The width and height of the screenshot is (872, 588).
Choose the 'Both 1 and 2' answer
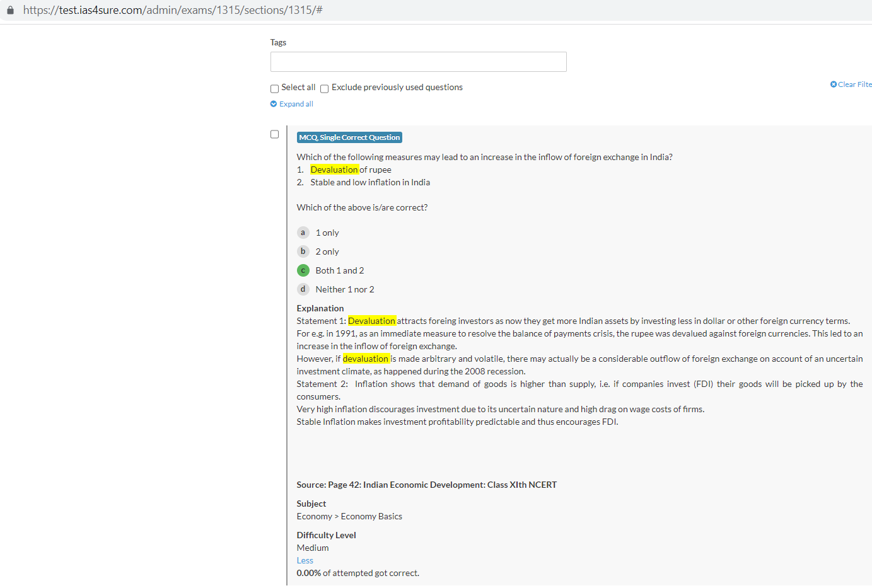point(340,270)
